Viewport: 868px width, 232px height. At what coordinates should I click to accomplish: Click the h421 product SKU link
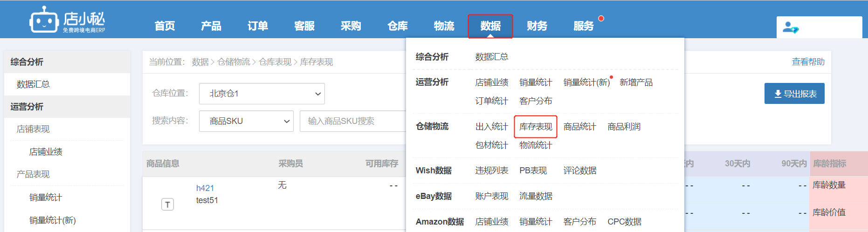point(205,188)
